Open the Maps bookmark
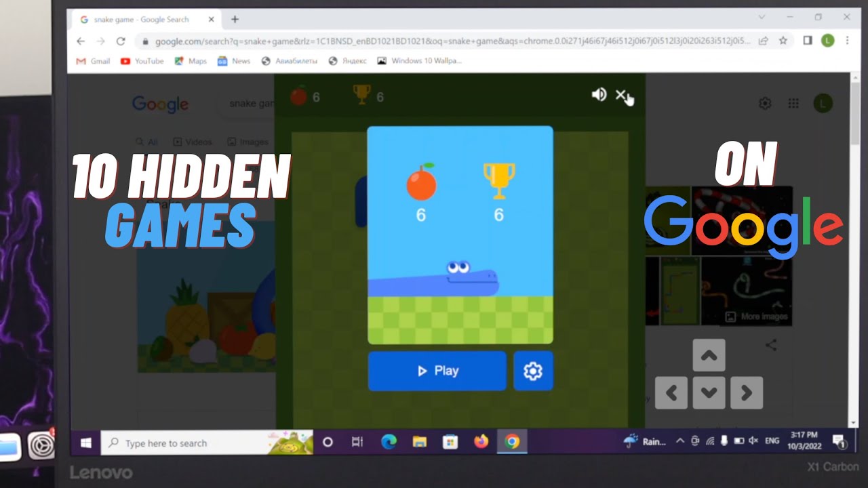The image size is (868, 488). [191, 61]
